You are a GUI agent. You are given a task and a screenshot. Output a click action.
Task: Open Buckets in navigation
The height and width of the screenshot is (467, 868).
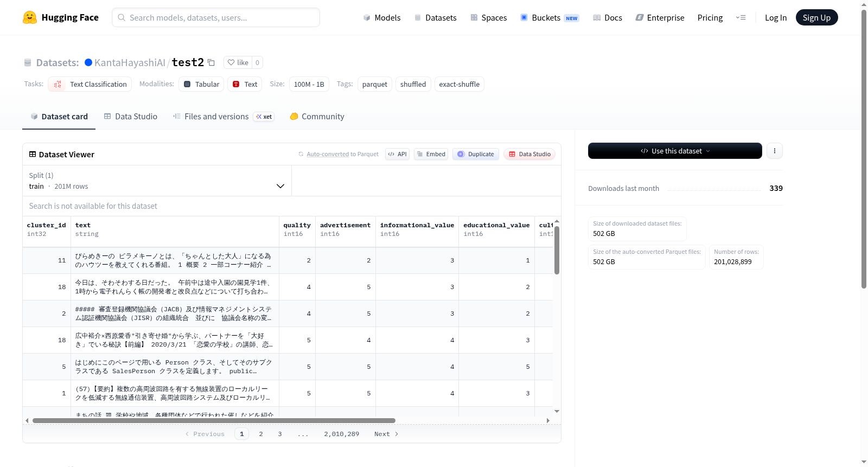pos(550,17)
